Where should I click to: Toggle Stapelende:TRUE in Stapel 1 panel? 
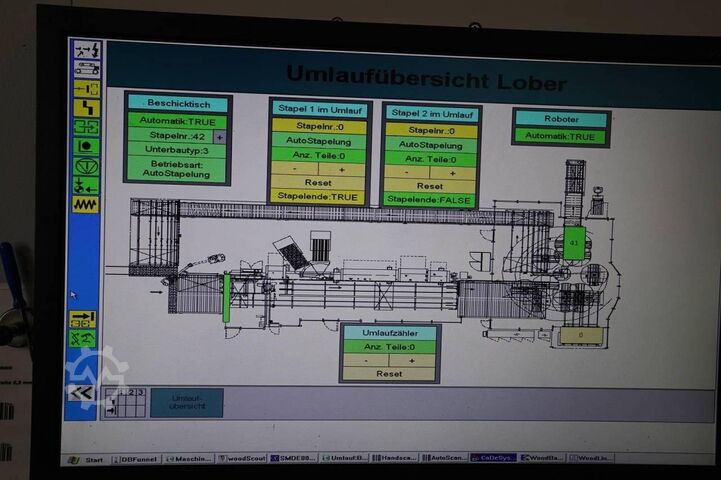(x=318, y=197)
